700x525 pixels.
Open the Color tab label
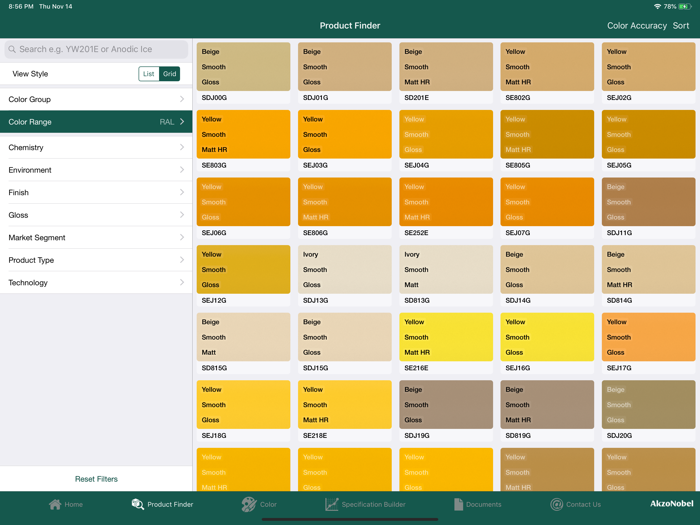pyautogui.click(x=268, y=504)
